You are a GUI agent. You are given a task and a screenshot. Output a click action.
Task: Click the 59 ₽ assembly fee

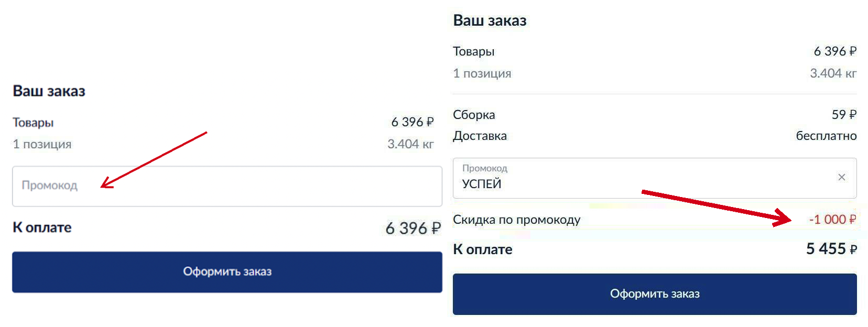coord(843,115)
